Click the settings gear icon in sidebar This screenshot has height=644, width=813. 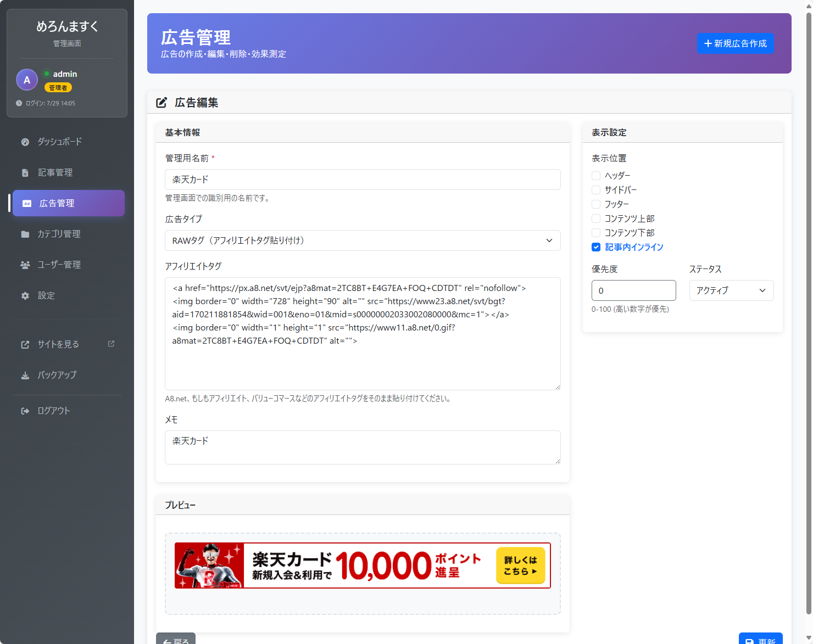coord(25,296)
